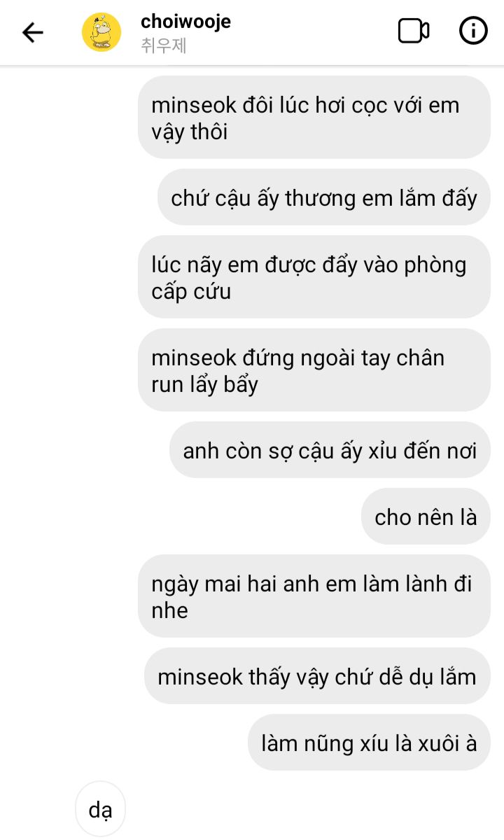Screen dimensions: 504x840
Task: Tap "nhe" at end of message
Action: coord(169,610)
